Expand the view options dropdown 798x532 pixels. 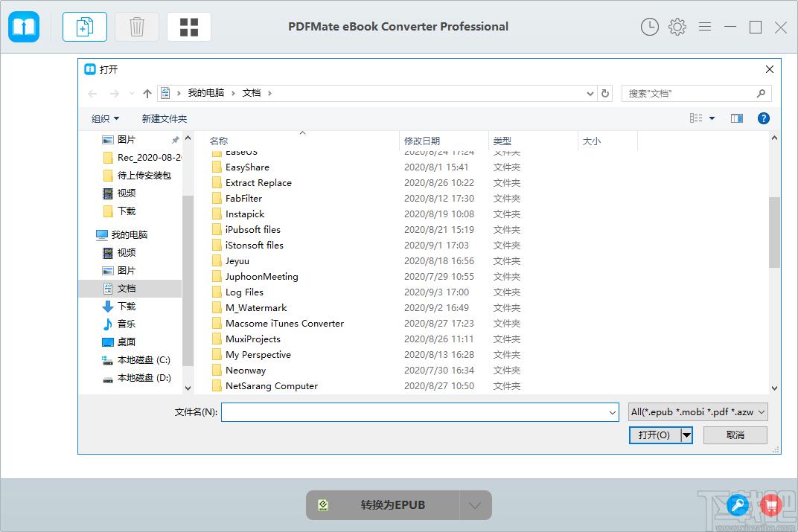(x=712, y=118)
